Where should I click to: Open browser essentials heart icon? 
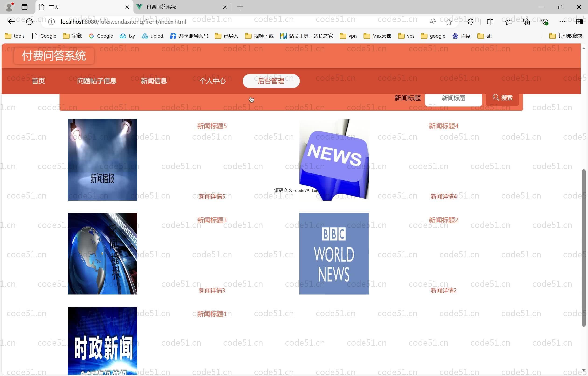click(x=545, y=22)
